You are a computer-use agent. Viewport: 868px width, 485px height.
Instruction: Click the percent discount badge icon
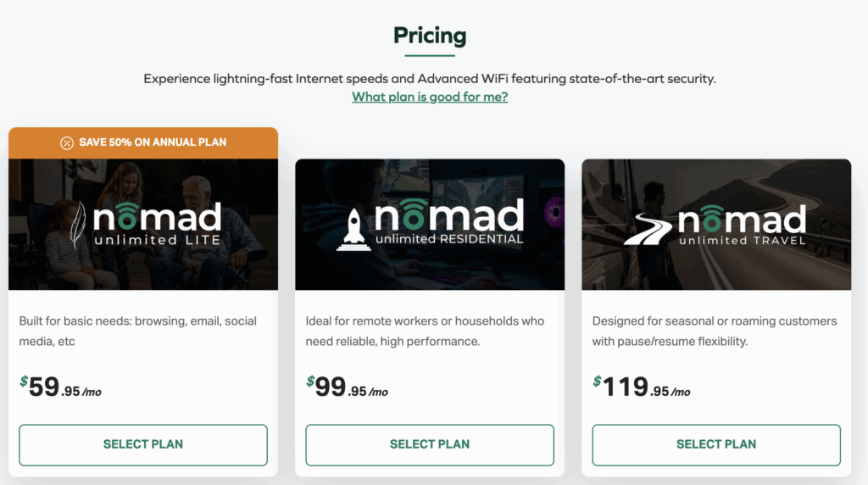click(67, 142)
